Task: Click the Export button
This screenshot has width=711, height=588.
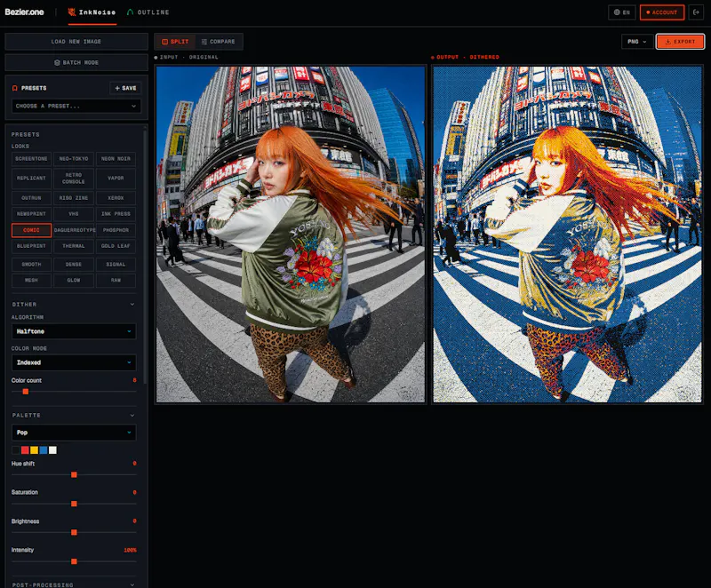Action: (x=680, y=41)
